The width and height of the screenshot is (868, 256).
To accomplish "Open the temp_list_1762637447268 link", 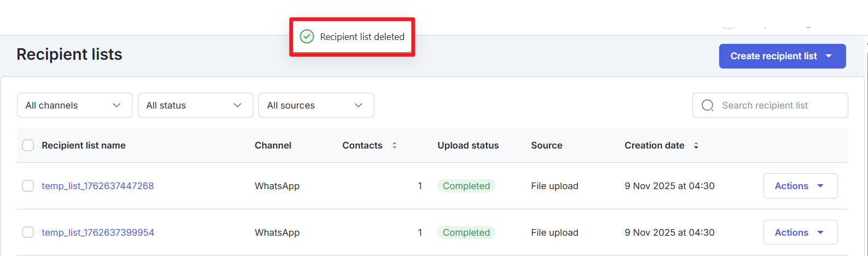I will pos(98,186).
